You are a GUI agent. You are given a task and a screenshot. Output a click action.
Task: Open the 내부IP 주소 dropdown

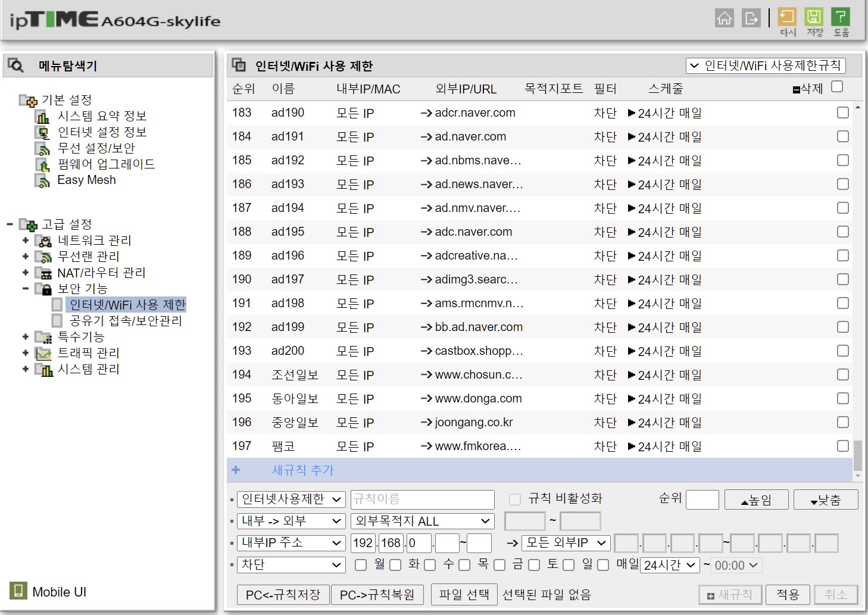point(291,543)
